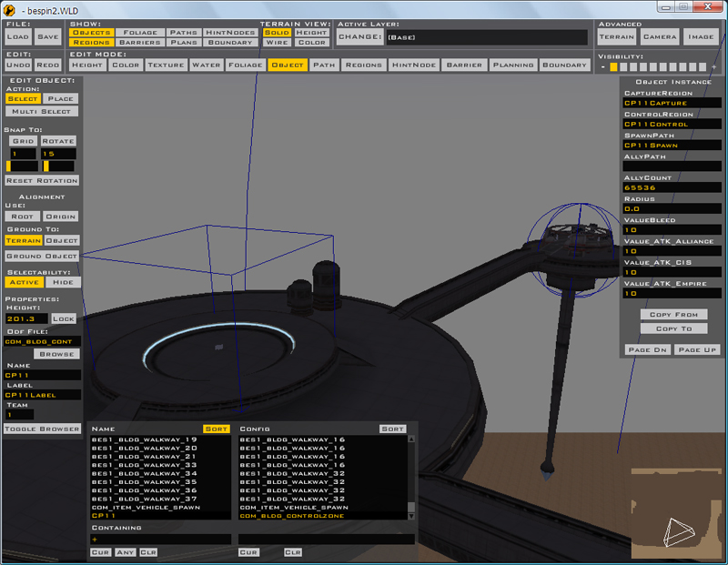Redo the last edit
The height and width of the screenshot is (565, 728).
tap(48, 65)
